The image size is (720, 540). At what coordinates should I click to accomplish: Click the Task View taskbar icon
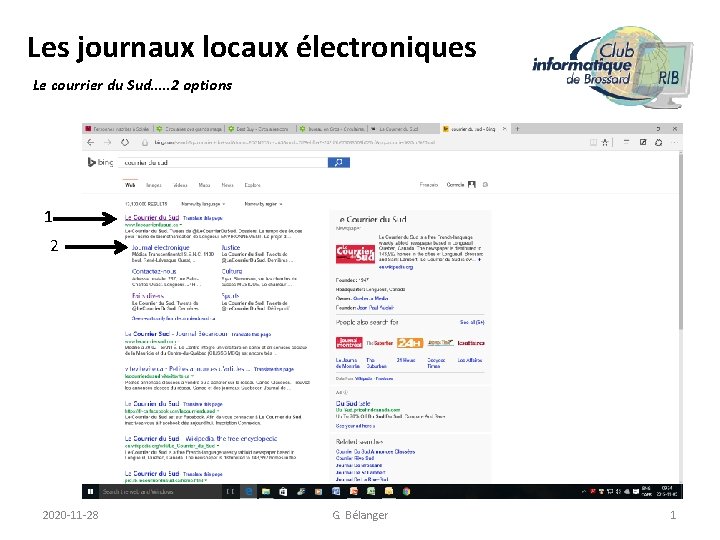(231, 491)
